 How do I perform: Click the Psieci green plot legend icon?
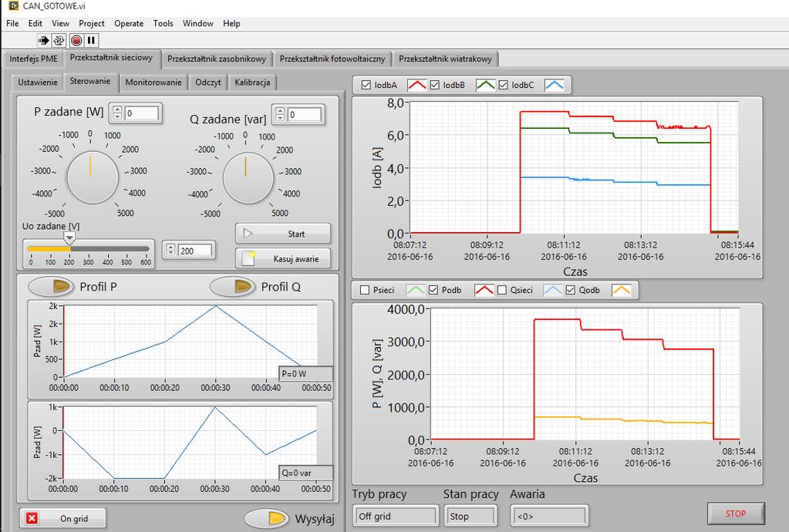pyautogui.click(x=415, y=290)
